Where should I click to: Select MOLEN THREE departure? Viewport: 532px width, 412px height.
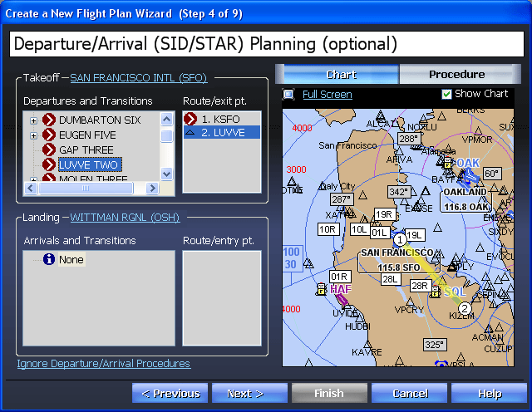tap(93, 179)
